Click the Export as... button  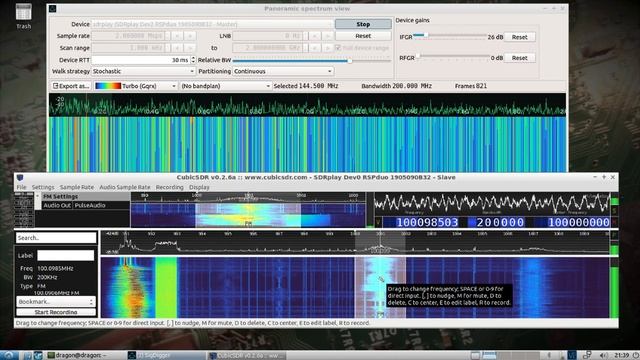point(71,86)
